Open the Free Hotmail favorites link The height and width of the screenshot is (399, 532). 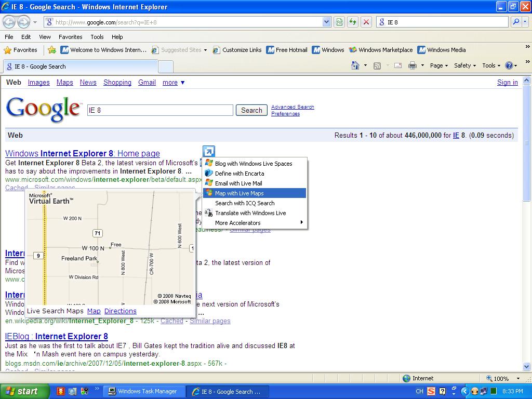[287, 50]
